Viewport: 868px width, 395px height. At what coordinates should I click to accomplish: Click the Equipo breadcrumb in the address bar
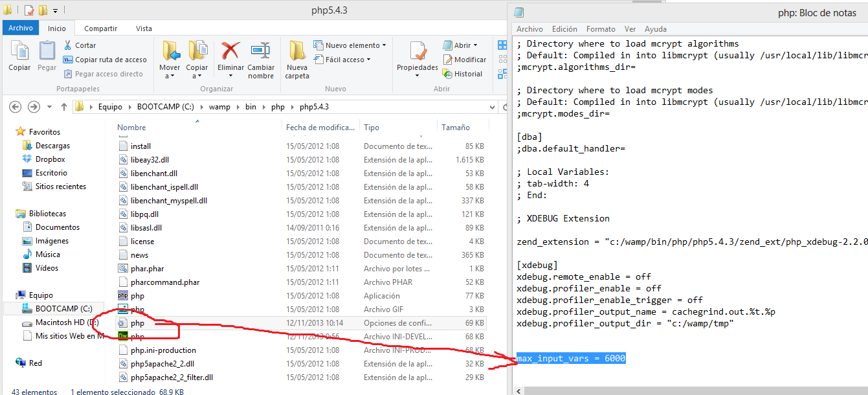pyautogui.click(x=110, y=107)
